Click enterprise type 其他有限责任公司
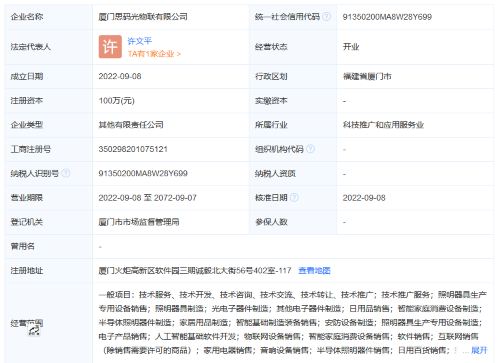Image resolution: width=500 pixels, height=363 pixels. coord(131,125)
